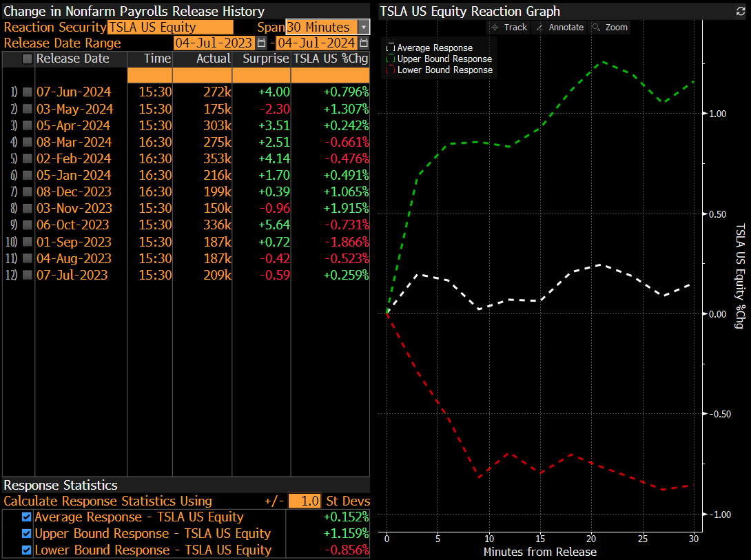Click the TSLA change value +1.915%
This screenshot has height=560, width=751.
click(x=347, y=208)
